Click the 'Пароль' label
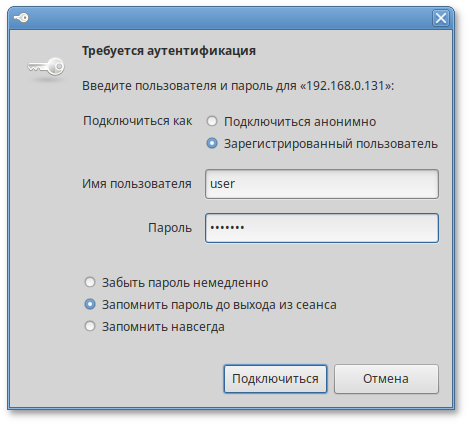The width and height of the screenshot is (468, 424). (x=170, y=228)
